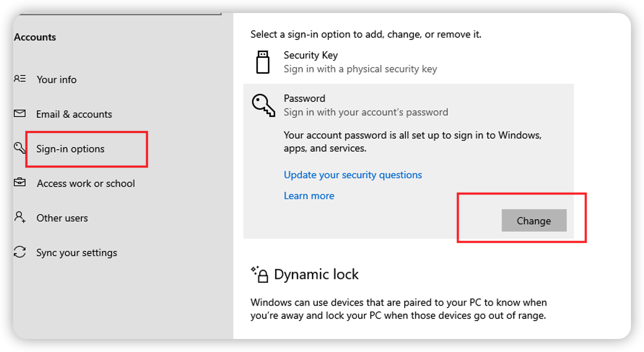Viewport: 644px width, 352px height.
Task: Click the Other users person-plus icon
Action: (x=20, y=217)
